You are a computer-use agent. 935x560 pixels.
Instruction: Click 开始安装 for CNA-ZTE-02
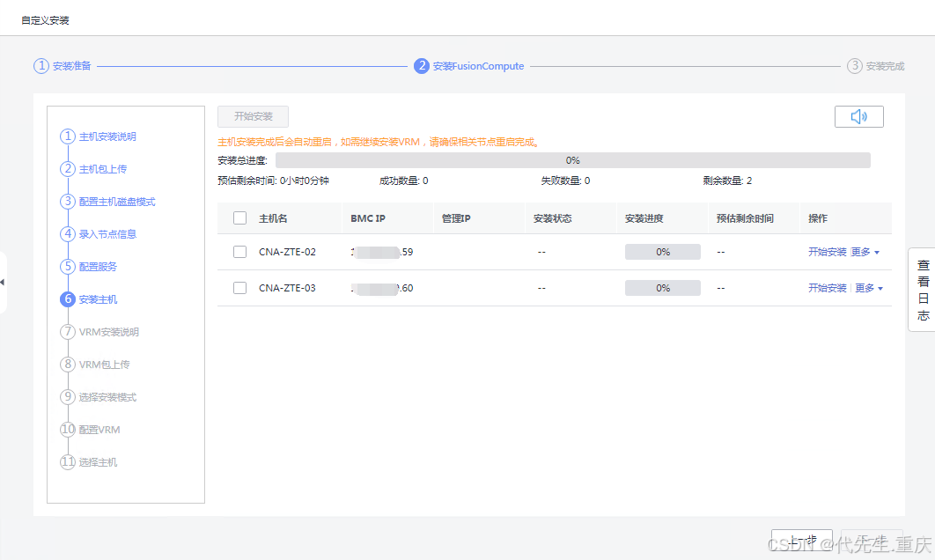point(826,251)
